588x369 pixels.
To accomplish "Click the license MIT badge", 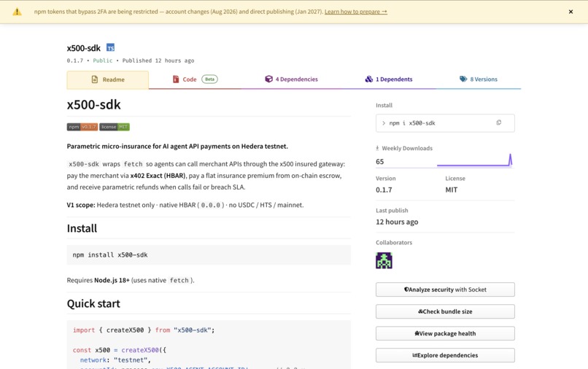I will coord(115,127).
